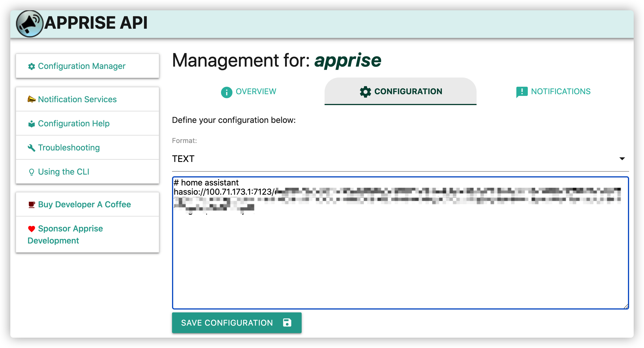Click the wrench icon beside Troubleshooting
Image resolution: width=644 pixels, height=348 pixels.
click(32, 148)
